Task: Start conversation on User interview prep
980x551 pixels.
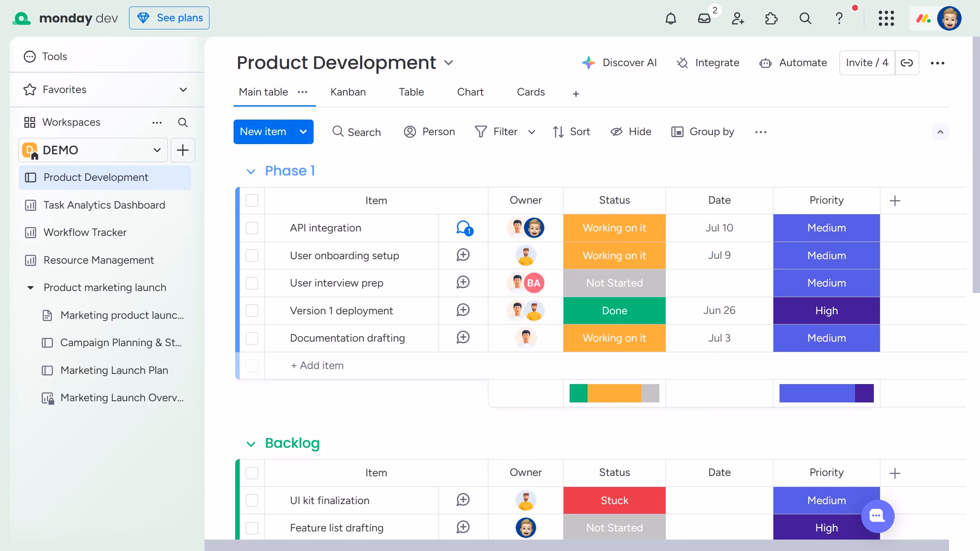Action: (x=463, y=282)
